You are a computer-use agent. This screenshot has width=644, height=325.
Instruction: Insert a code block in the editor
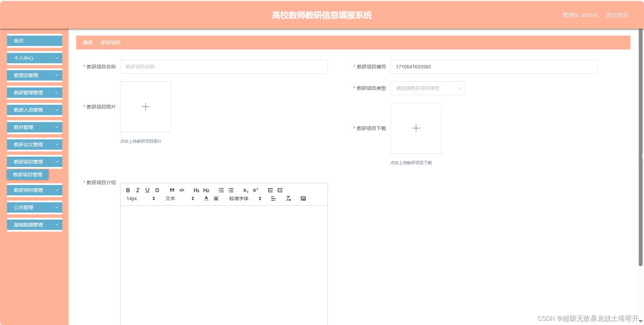click(x=182, y=190)
